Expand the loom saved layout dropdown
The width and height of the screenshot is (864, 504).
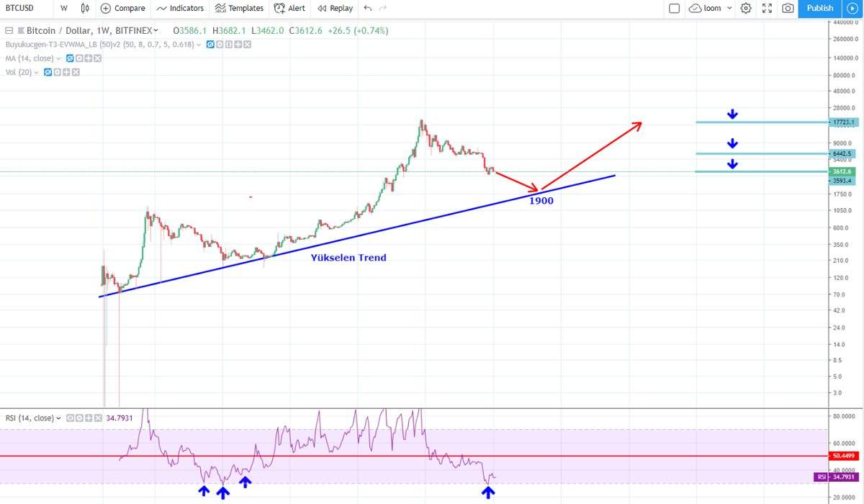tap(729, 9)
